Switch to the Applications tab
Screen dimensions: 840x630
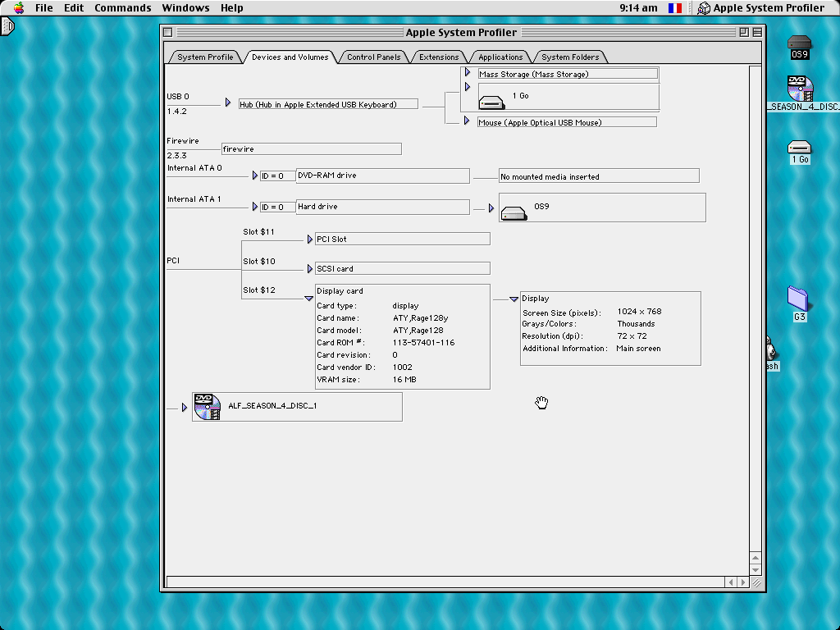coord(500,57)
